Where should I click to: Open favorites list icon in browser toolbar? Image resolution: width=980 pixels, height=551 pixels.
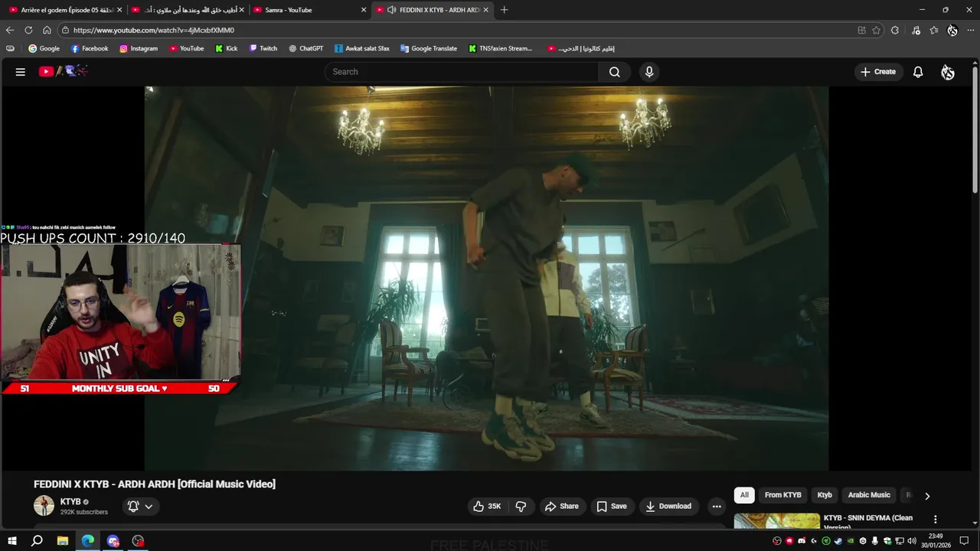tap(934, 30)
